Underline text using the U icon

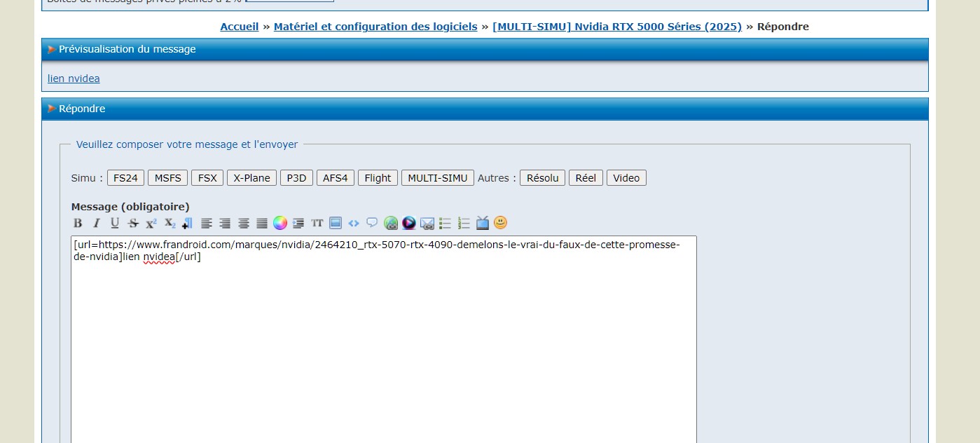point(114,224)
